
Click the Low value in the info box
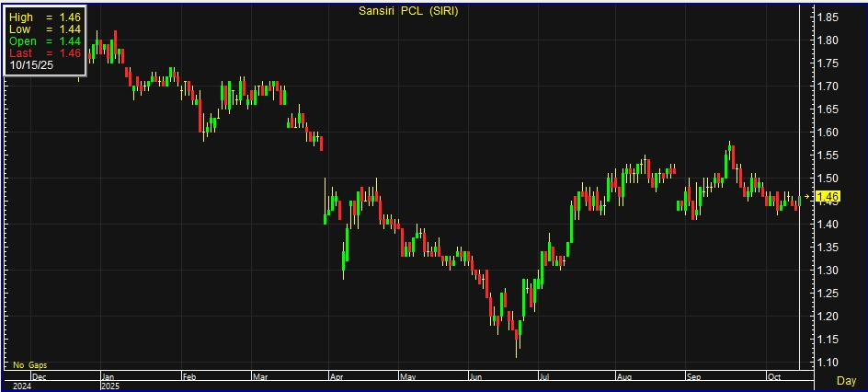click(x=46, y=29)
